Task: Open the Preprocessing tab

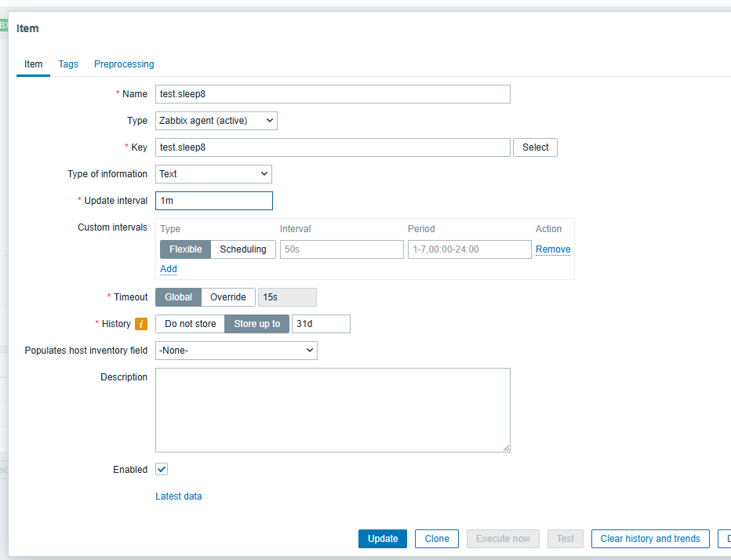Action: [x=124, y=64]
